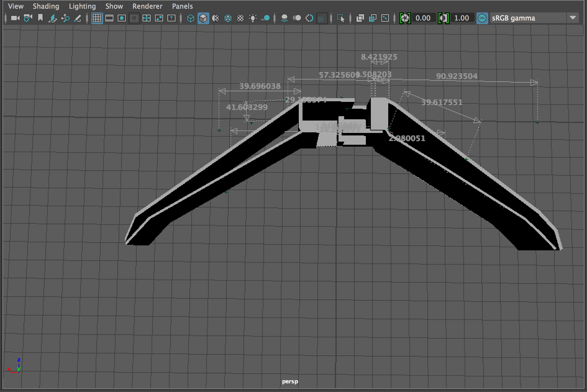
Task: Click the Isolate Select icon
Action: [341, 18]
